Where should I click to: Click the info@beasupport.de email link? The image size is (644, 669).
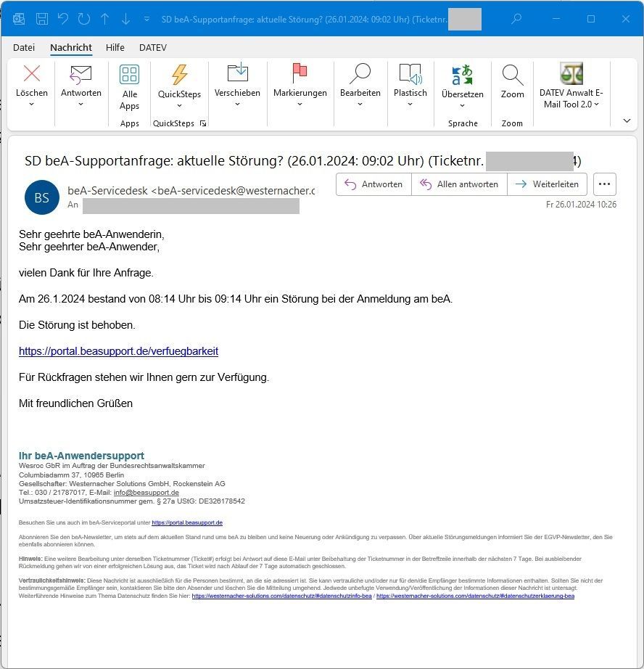[146, 493]
